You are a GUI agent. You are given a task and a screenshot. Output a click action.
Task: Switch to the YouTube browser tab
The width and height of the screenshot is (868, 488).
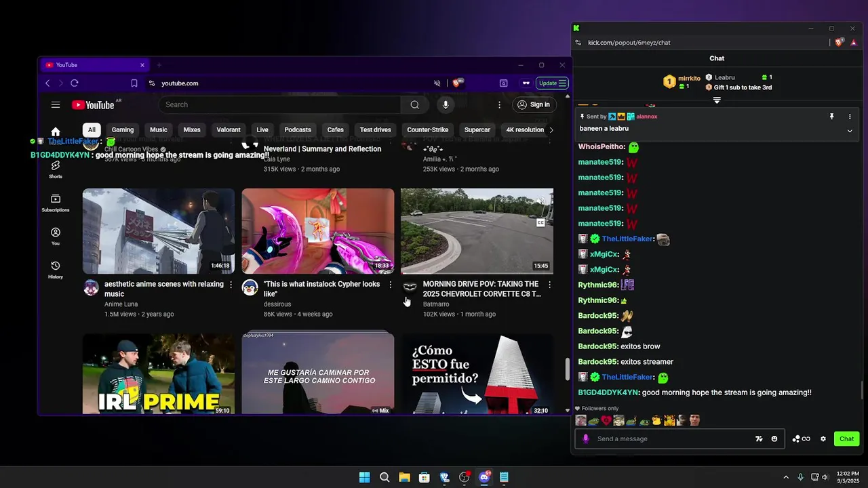click(x=94, y=65)
